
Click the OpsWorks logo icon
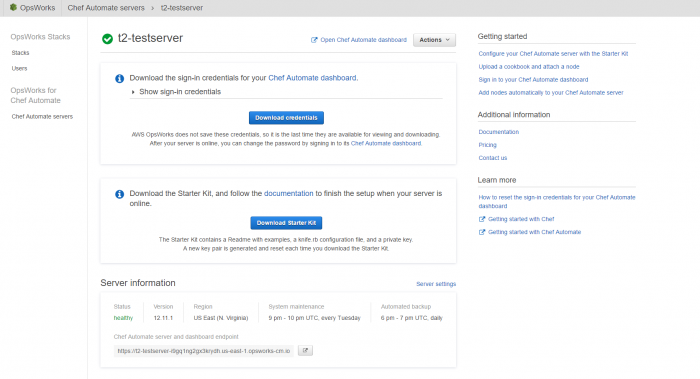13,8
